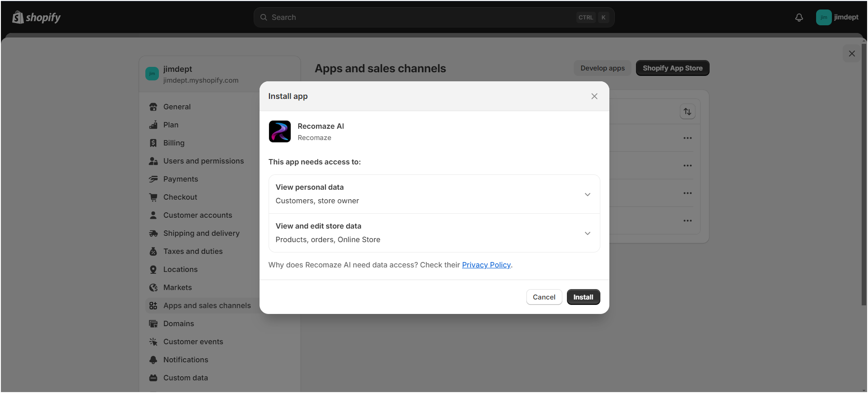Click the Plan icon in sidebar

pos(153,125)
